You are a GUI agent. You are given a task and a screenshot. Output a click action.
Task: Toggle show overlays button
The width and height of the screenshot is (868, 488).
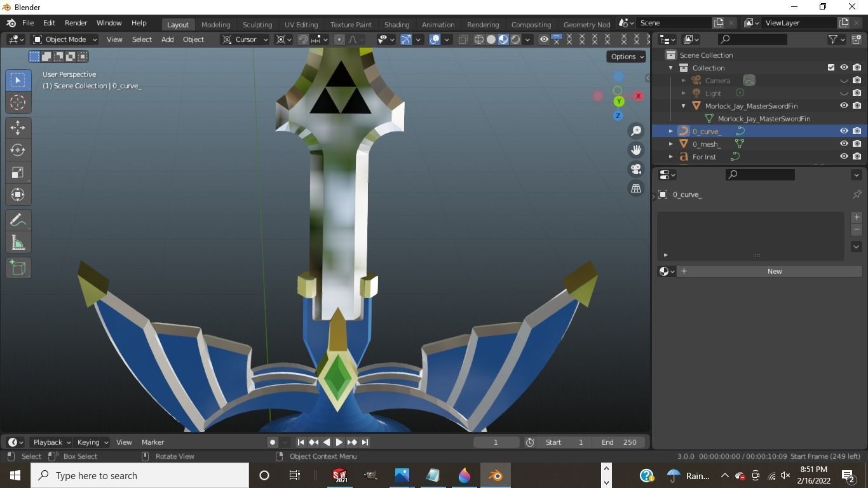pyautogui.click(x=435, y=39)
